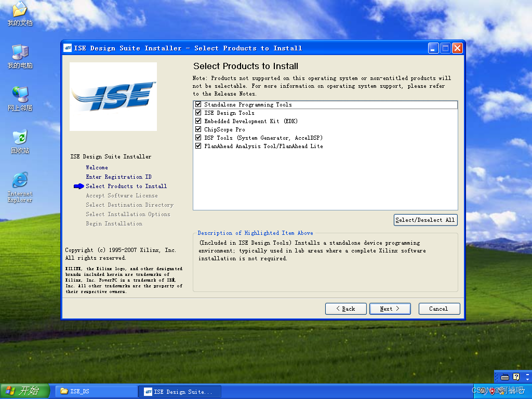Click the help icon in language bar
Viewport: 532px width, 399px height.
[x=516, y=377]
